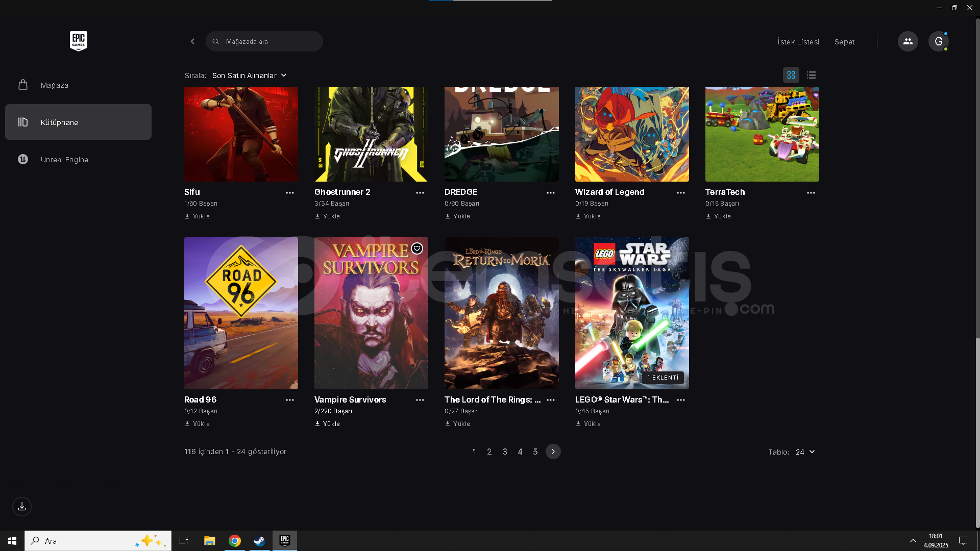Open the downloads icon in the sidebar

pos(22,507)
